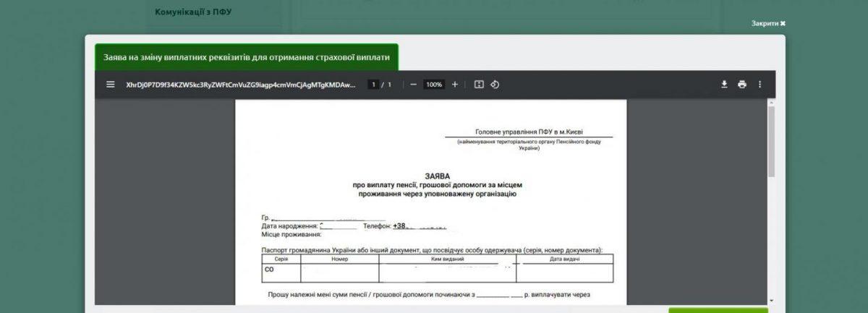
Task: Click the Головне управління ПФУ в м.Києві text
Action: pyautogui.click(x=529, y=132)
